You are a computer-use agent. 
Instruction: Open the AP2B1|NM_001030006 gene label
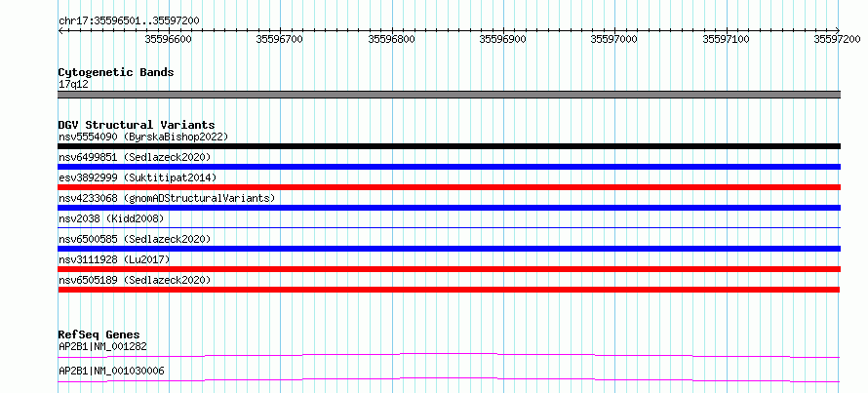pyautogui.click(x=111, y=371)
